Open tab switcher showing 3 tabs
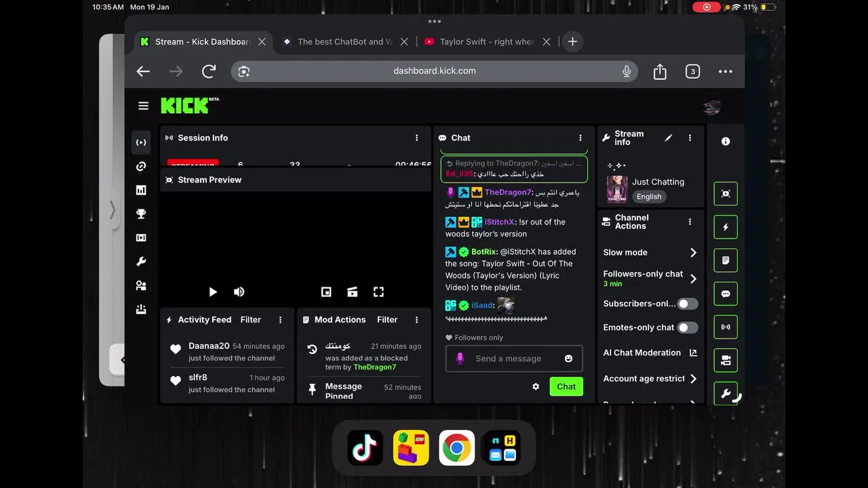868x488 pixels. click(x=692, y=71)
